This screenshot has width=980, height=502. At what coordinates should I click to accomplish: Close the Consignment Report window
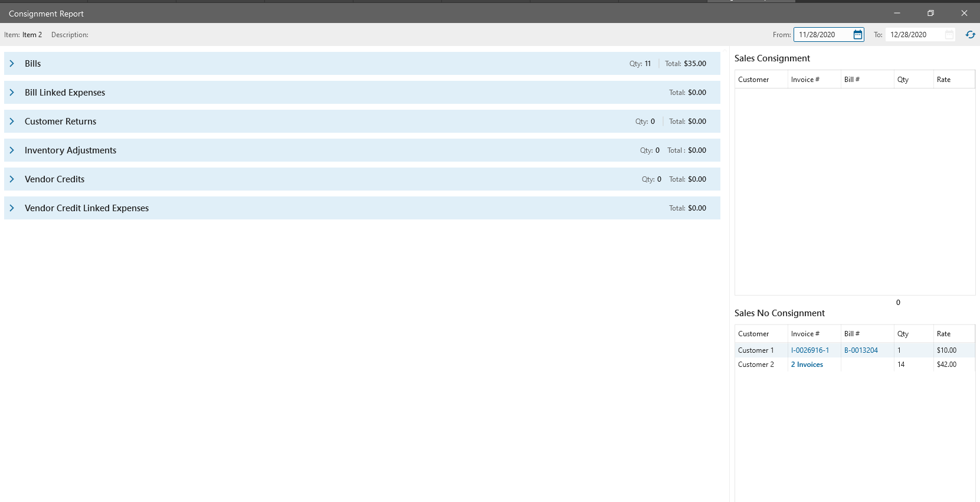pyautogui.click(x=964, y=13)
